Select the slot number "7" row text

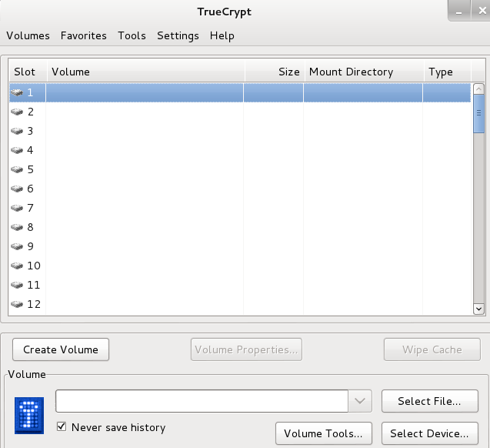click(x=30, y=208)
